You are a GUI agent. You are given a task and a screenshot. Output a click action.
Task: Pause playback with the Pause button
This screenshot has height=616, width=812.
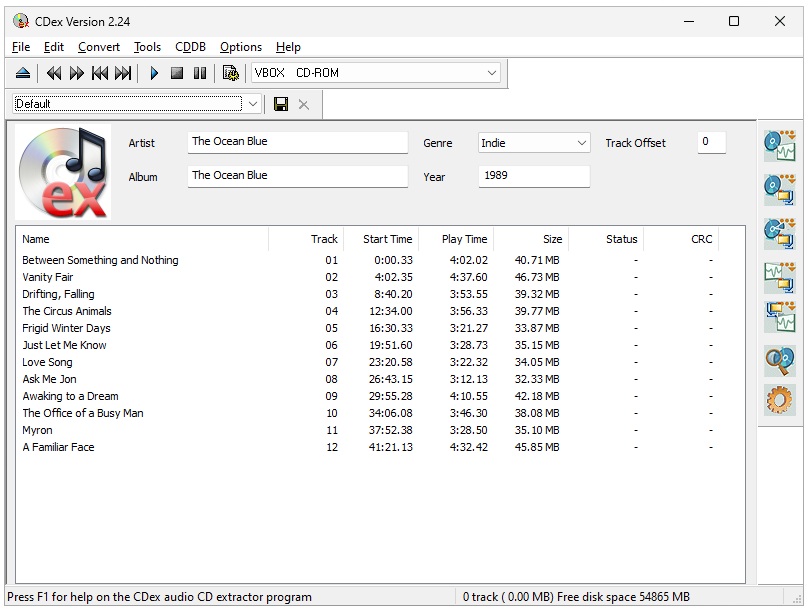(x=200, y=73)
